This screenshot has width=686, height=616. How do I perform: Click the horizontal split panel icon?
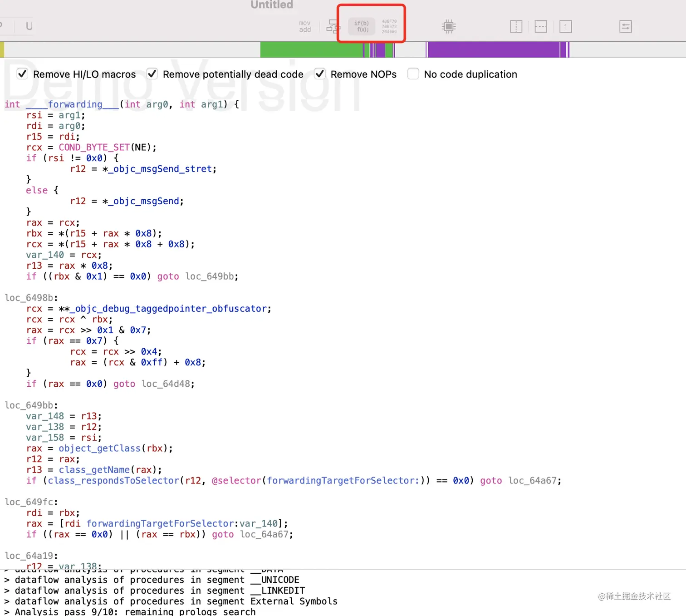point(541,26)
